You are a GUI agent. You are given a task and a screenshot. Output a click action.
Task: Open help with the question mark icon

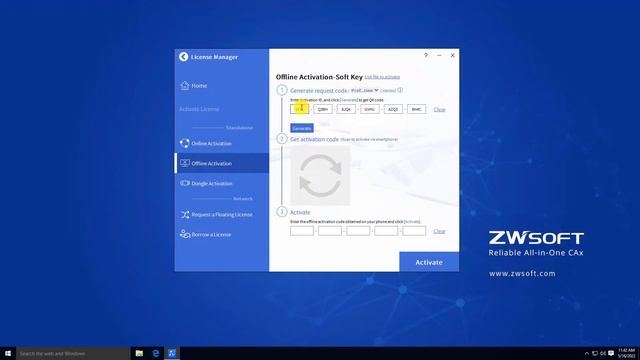point(426,55)
